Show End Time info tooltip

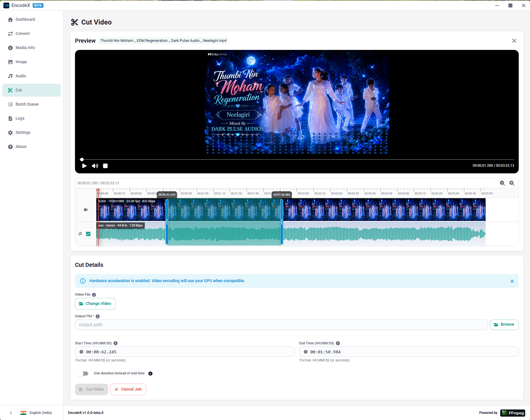(338, 343)
